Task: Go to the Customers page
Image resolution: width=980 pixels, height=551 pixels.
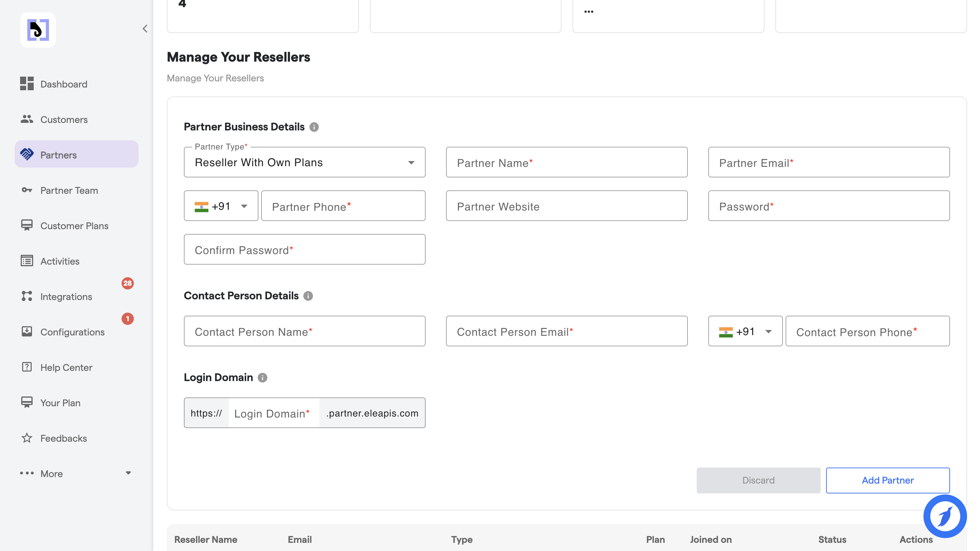Action: click(x=64, y=120)
